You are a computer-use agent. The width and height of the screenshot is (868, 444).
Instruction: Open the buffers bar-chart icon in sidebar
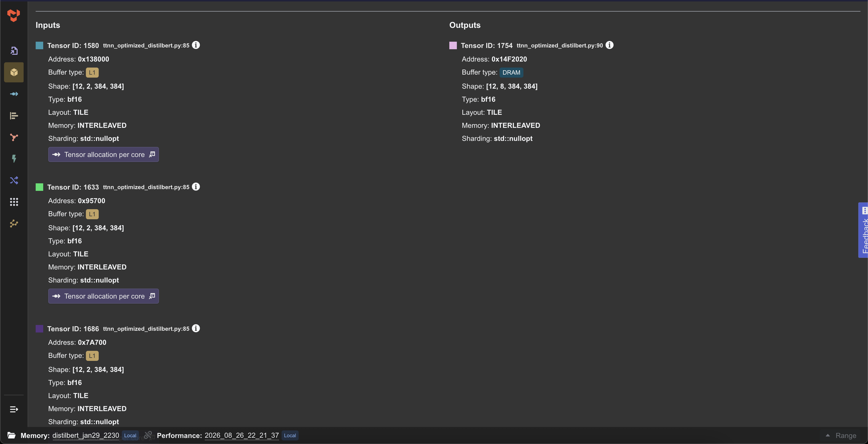click(x=14, y=116)
